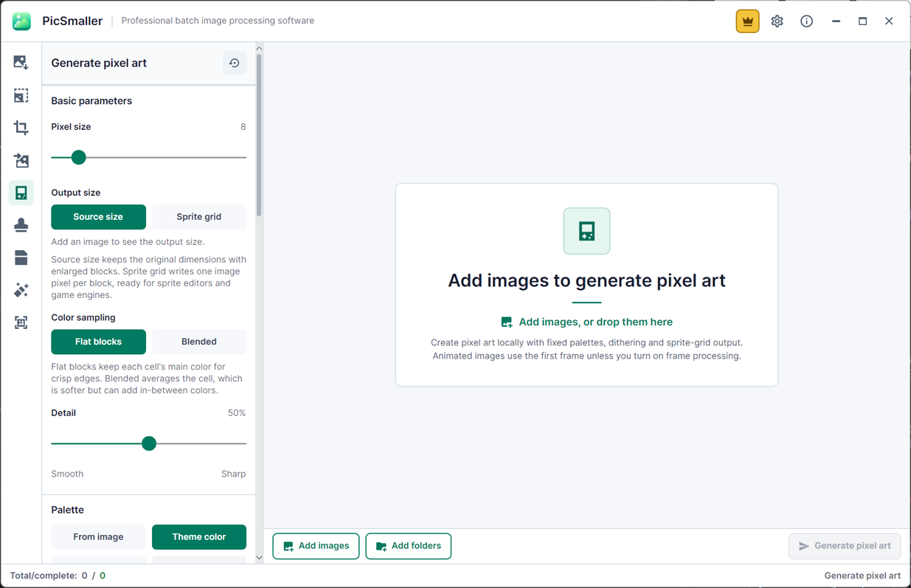Select the crop tool in sidebar
This screenshot has height=588, width=911.
point(21,128)
